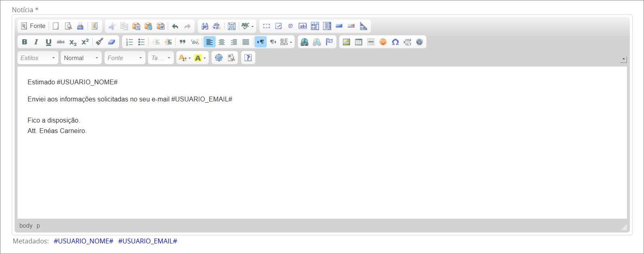The image size is (644, 254).
Task: Open the Replace icon
Action: pyautogui.click(x=217, y=26)
